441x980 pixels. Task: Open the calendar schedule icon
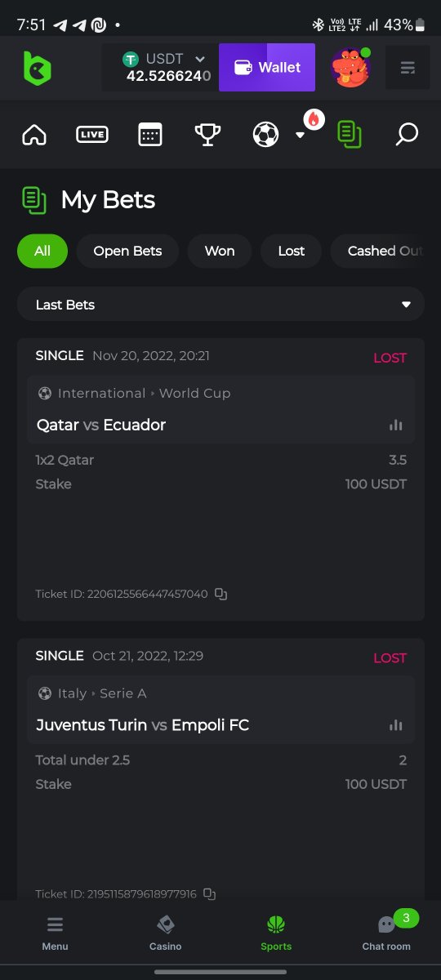tap(150, 135)
